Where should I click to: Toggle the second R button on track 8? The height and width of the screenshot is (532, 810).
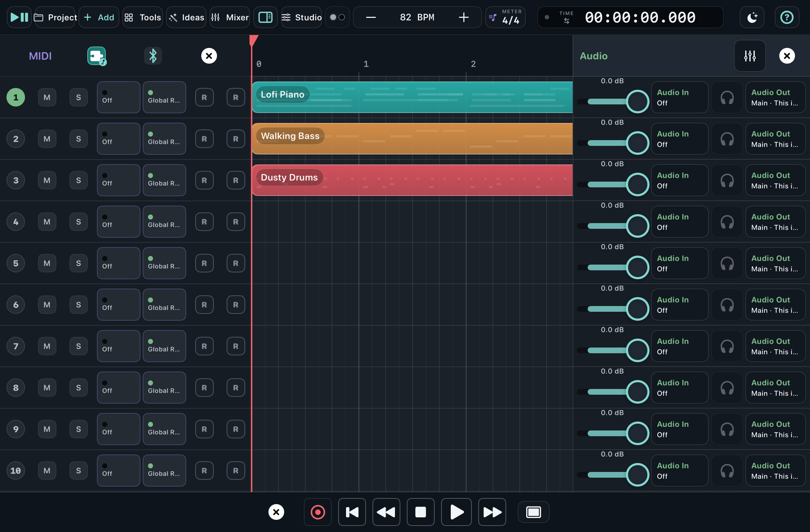(236, 388)
